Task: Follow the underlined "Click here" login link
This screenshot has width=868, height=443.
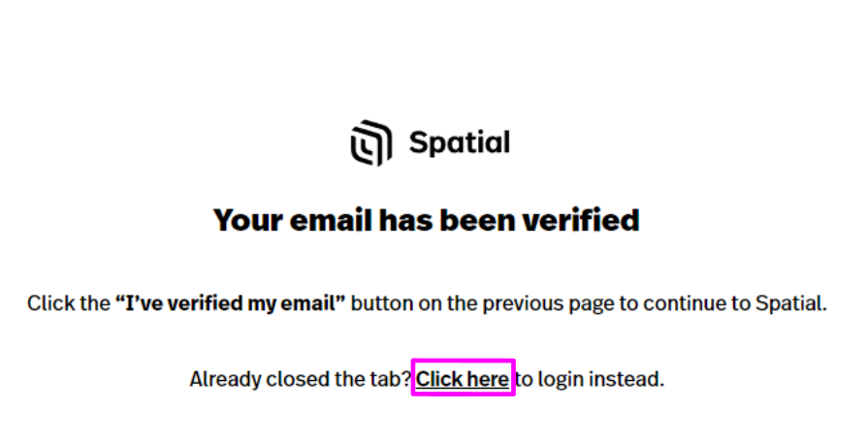Action: pyautogui.click(x=463, y=379)
